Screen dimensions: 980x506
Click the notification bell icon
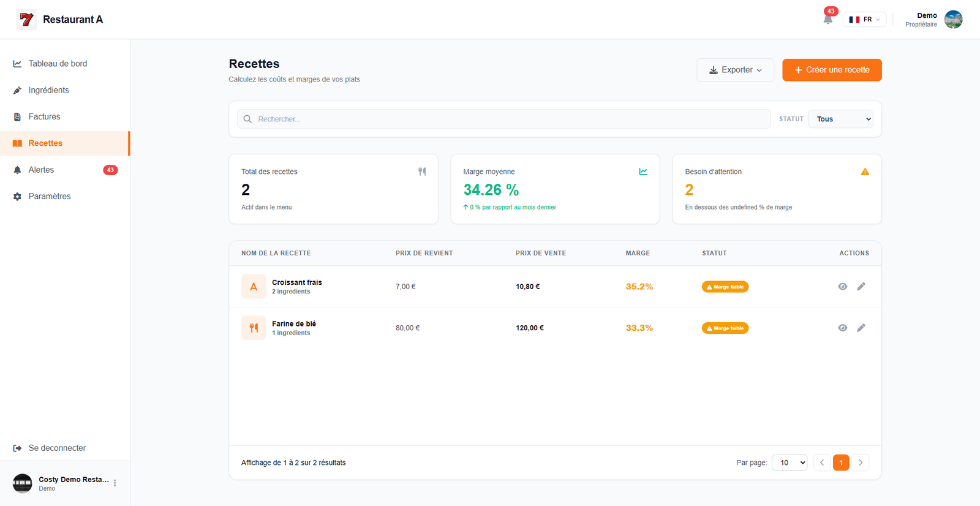click(x=827, y=19)
